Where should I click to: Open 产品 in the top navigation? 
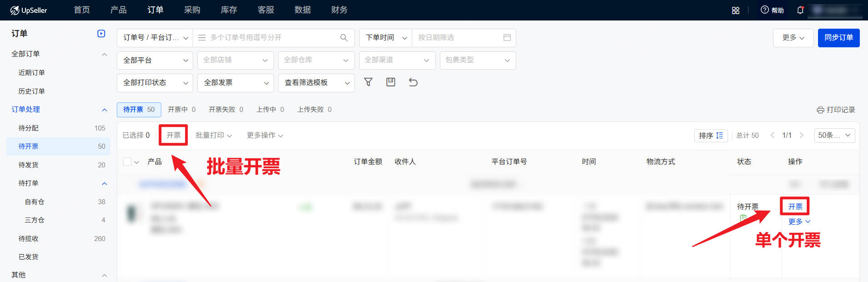coord(119,10)
